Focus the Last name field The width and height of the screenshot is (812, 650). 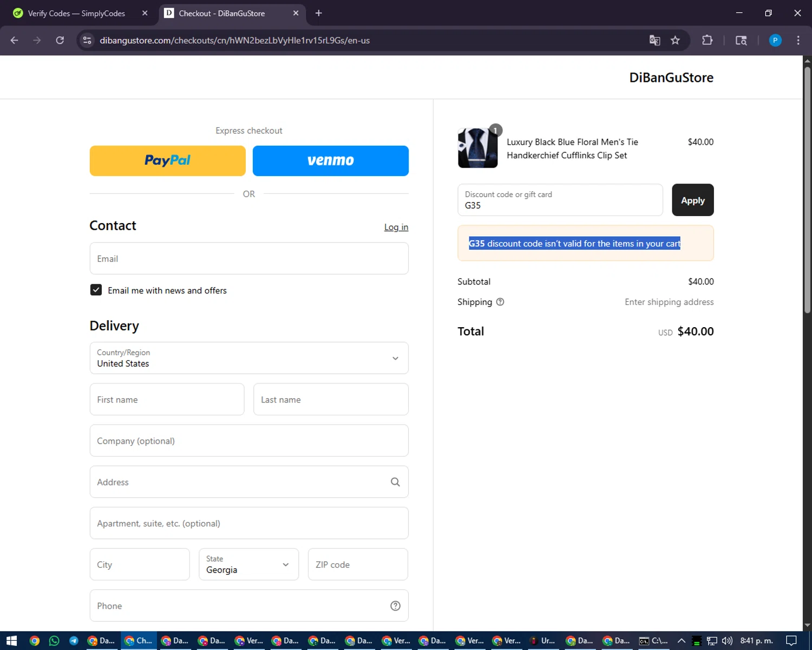tap(331, 399)
